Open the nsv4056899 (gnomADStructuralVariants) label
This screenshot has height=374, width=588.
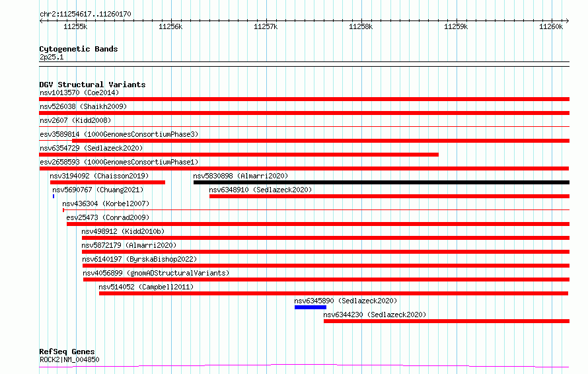156,273
